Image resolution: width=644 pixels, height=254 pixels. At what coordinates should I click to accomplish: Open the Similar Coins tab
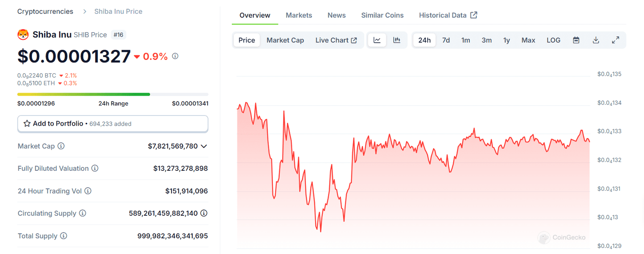pyautogui.click(x=382, y=15)
